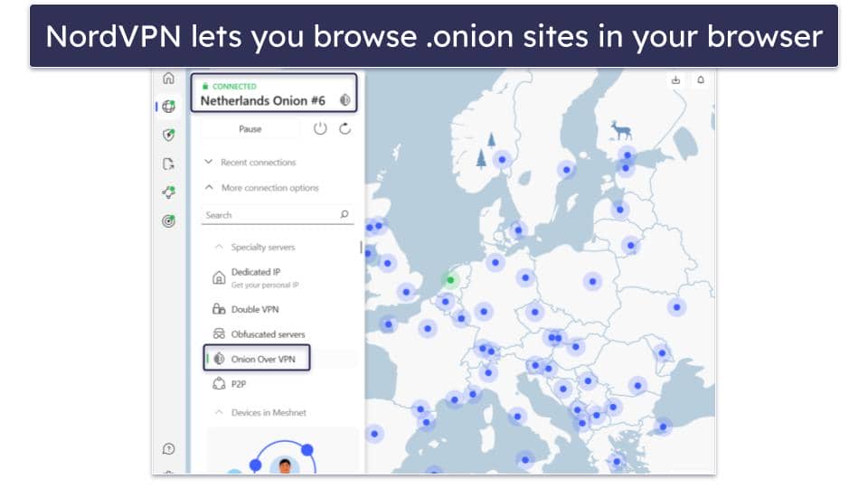Click the green connected Netherlands map marker

pos(450,280)
